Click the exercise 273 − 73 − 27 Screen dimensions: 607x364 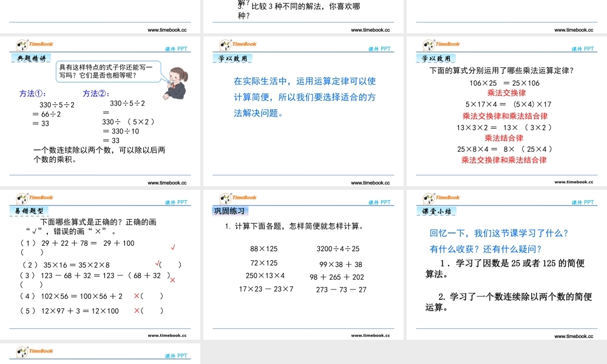pyautogui.click(x=341, y=289)
